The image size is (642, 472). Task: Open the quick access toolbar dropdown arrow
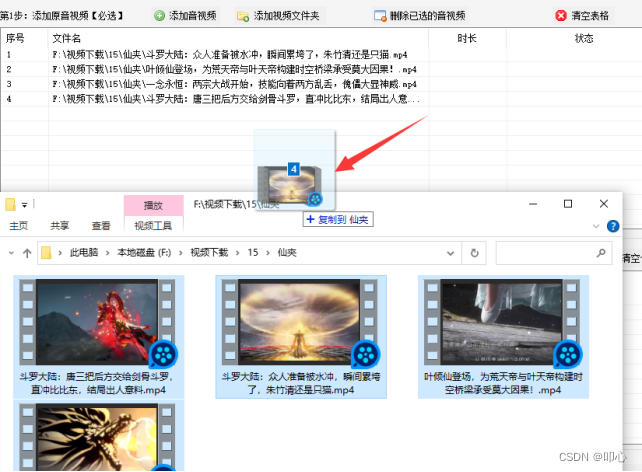point(25,205)
